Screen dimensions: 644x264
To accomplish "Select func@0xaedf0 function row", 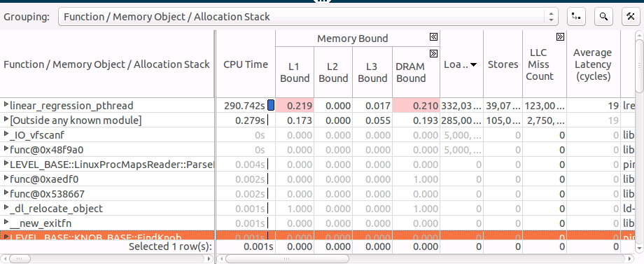I will click(44, 179).
